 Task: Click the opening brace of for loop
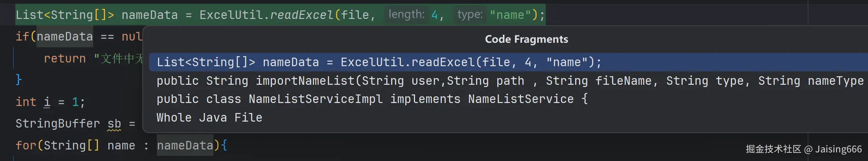224,145
